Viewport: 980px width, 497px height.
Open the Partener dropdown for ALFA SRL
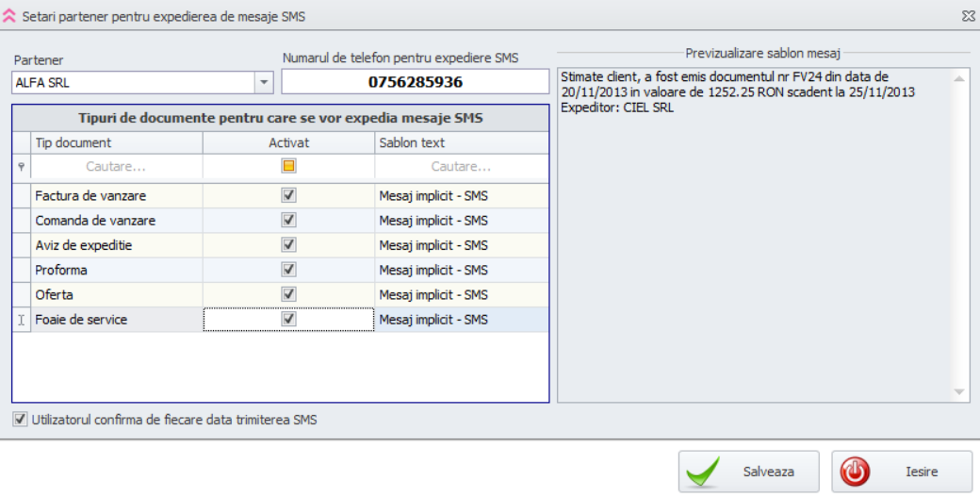pyautogui.click(x=264, y=83)
